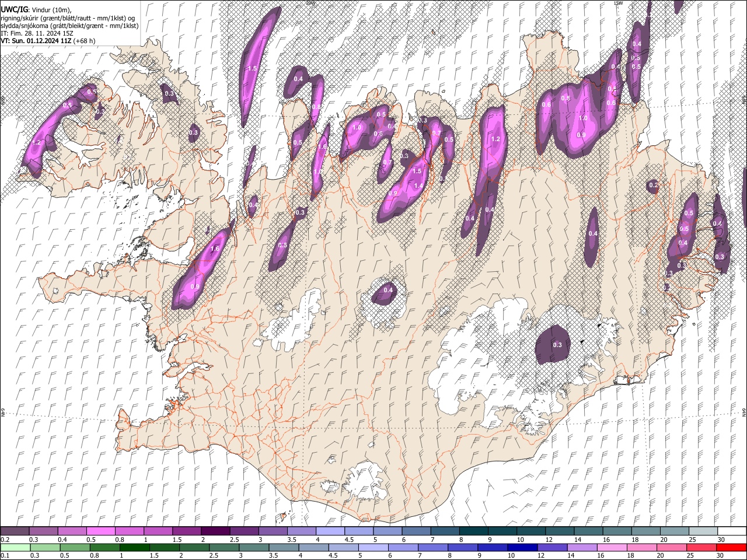
Task: Click the 20W longitude label at top edge
Action: click(310, 3)
